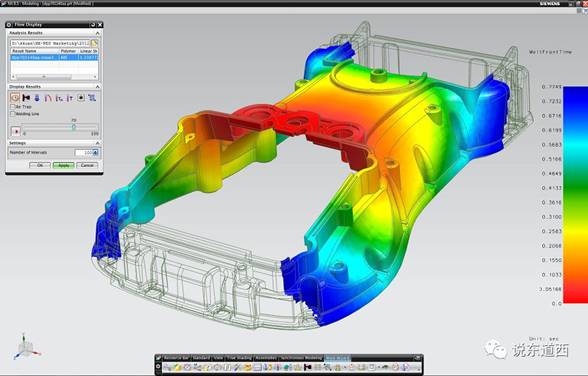The width and height of the screenshot is (588, 376).
Task: Collapse the Display Results section
Action: coord(98,87)
